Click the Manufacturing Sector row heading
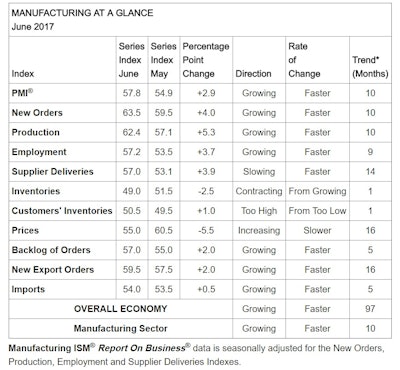Image resolution: width=400 pixels, height=370 pixels. pyautogui.click(x=121, y=328)
